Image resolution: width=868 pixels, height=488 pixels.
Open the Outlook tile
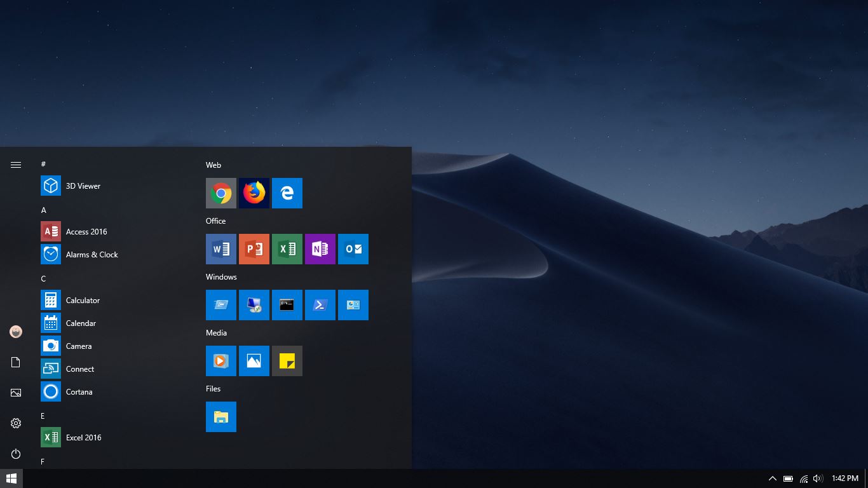point(353,249)
